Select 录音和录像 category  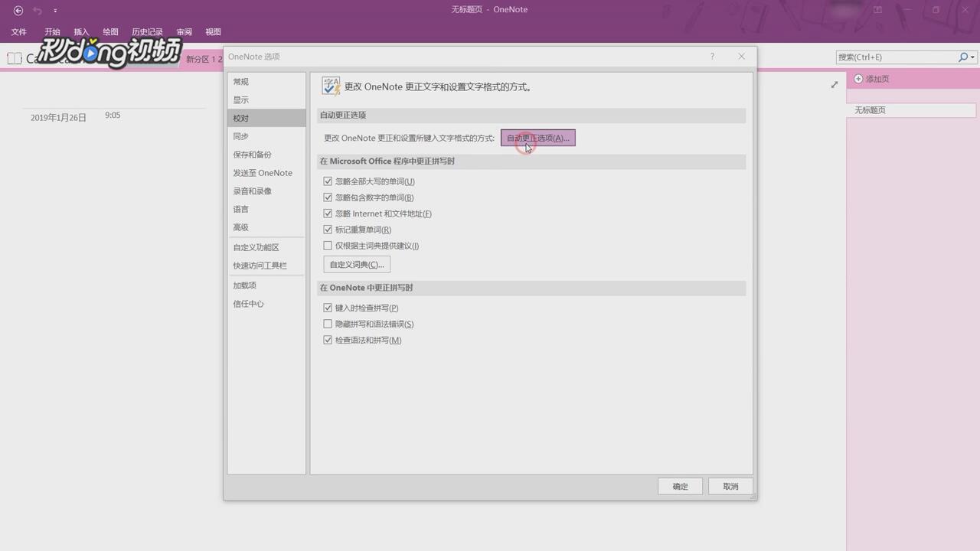[266, 191]
